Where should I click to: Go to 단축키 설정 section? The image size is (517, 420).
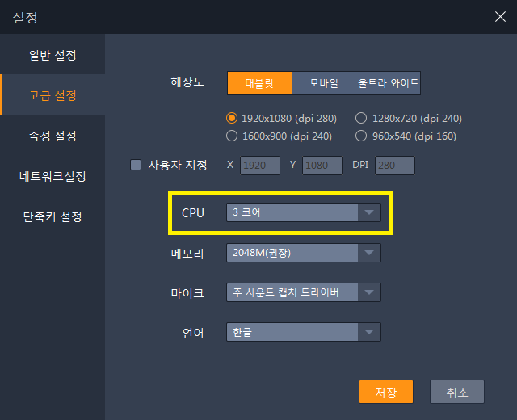(x=53, y=217)
